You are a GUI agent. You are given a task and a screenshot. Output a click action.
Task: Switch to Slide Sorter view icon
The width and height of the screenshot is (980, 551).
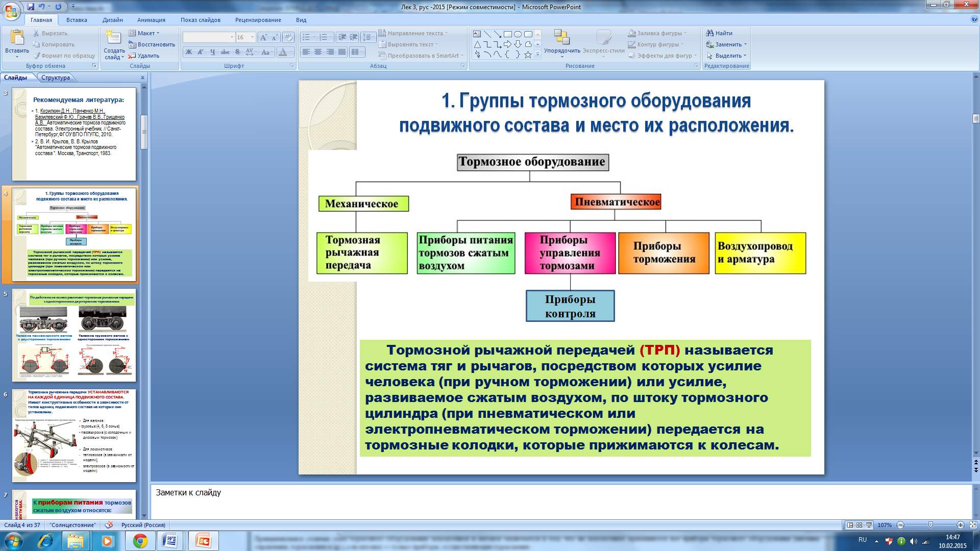pyautogui.click(x=860, y=525)
